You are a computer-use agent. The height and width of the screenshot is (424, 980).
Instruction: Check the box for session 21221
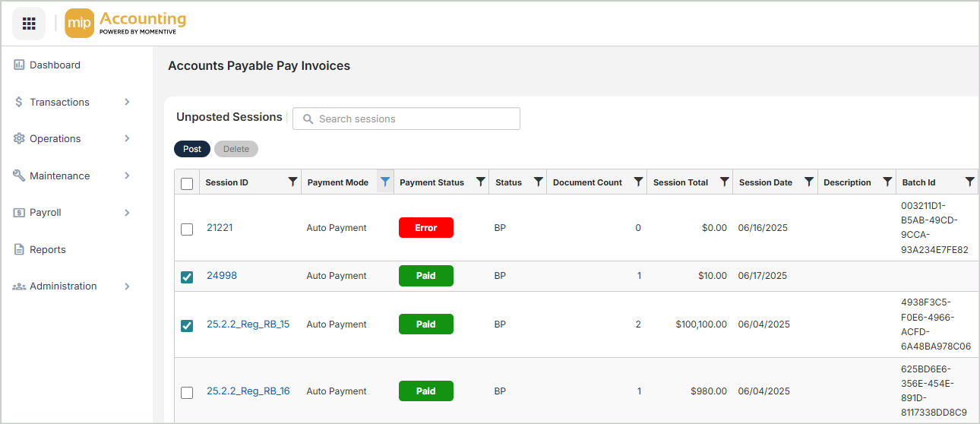coord(187,229)
